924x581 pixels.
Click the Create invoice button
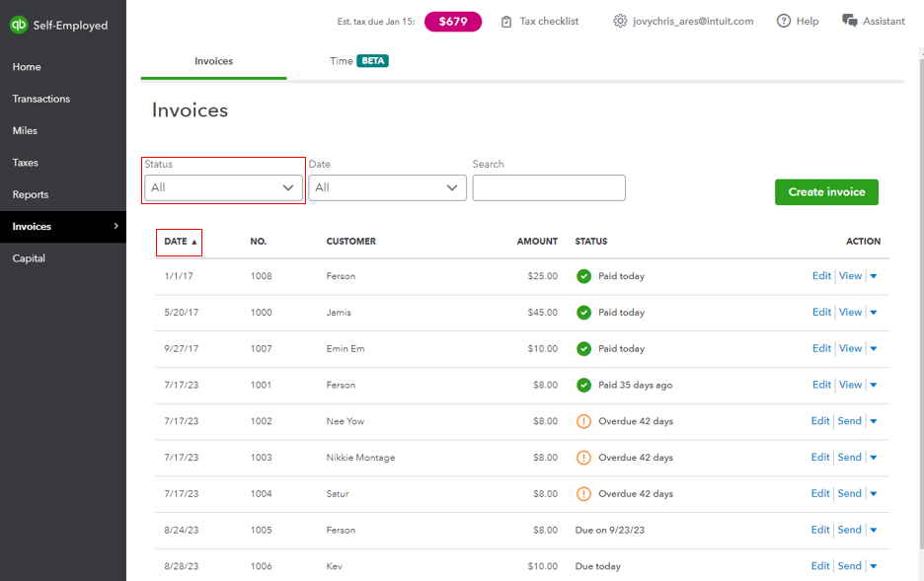tap(826, 192)
